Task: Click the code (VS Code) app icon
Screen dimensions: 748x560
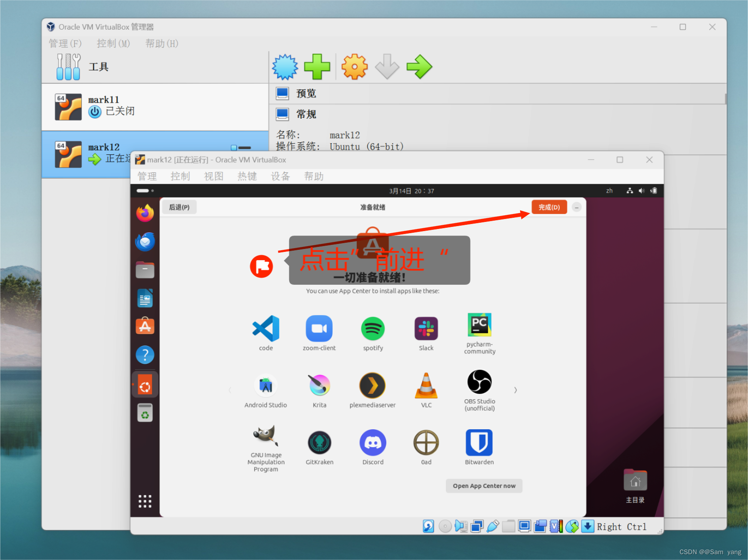Action: [x=266, y=329]
